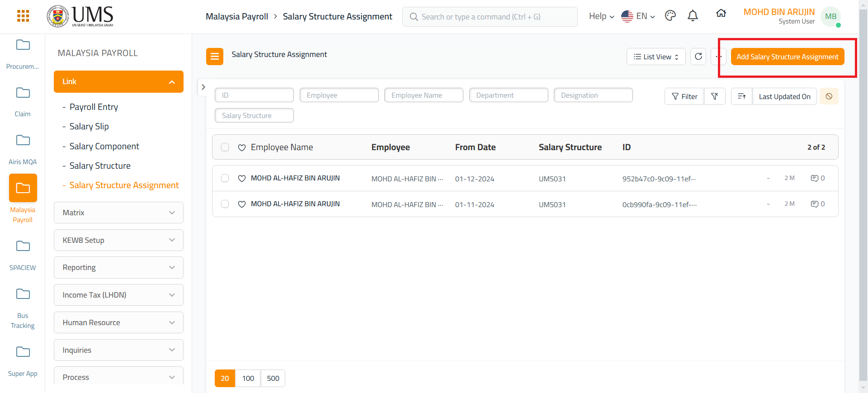Focus the Employee Name filter field
The width and height of the screenshot is (868, 393).
(424, 95)
